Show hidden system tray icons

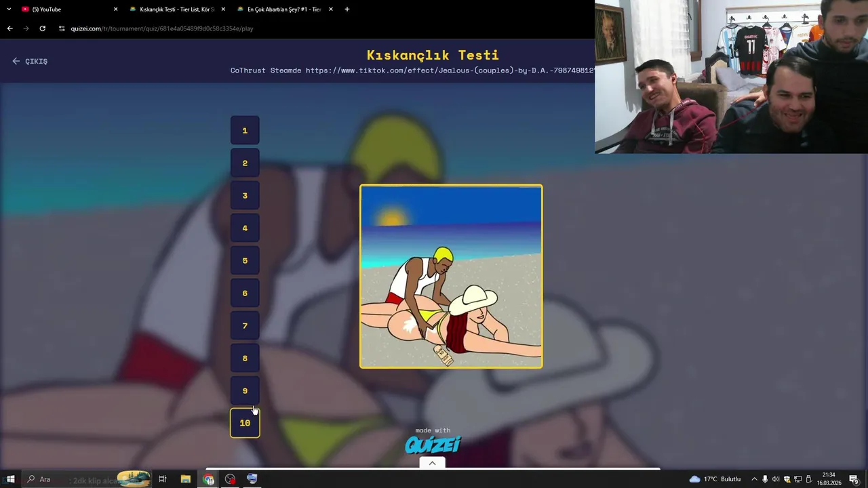754,479
